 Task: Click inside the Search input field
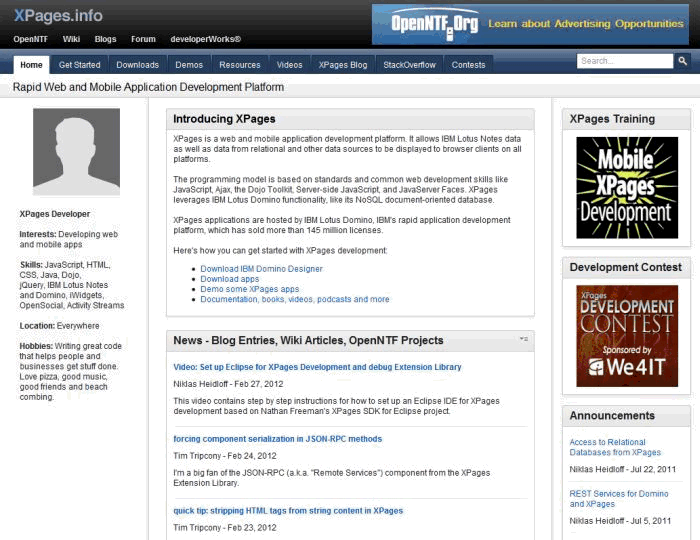pos(625,61)
